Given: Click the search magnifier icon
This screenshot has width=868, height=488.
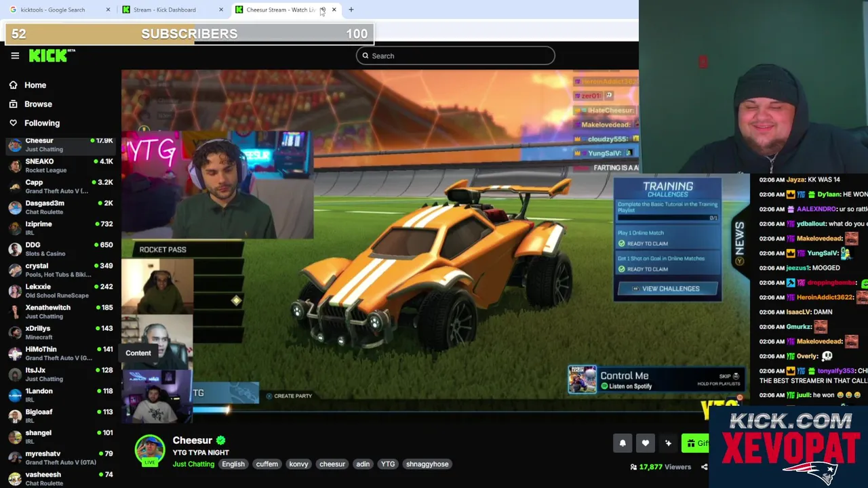Looking at the screenshot, I should (x=366, y=56).
